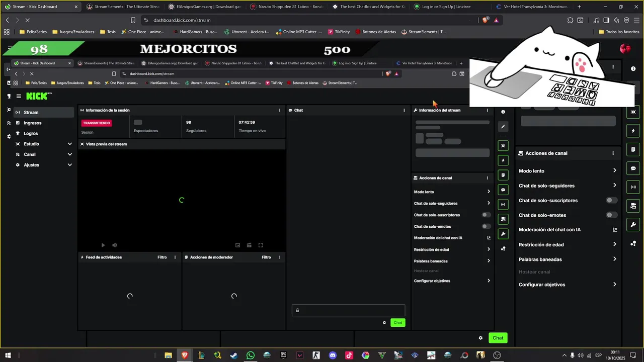Click the bookmark icon left of the outer URL
The width and height of the screenshot is (644, 362).
pyautogui.click(x=133, y=20)
